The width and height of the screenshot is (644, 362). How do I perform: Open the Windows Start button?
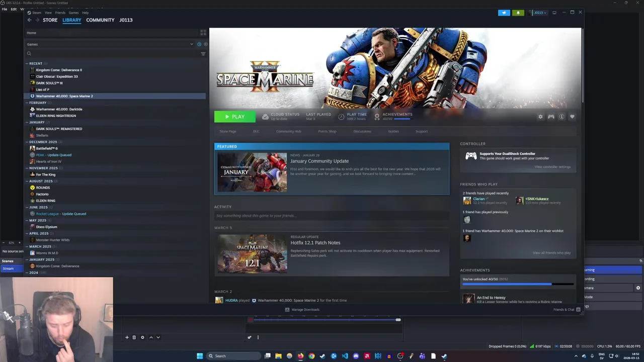click(x=200, y=356)
